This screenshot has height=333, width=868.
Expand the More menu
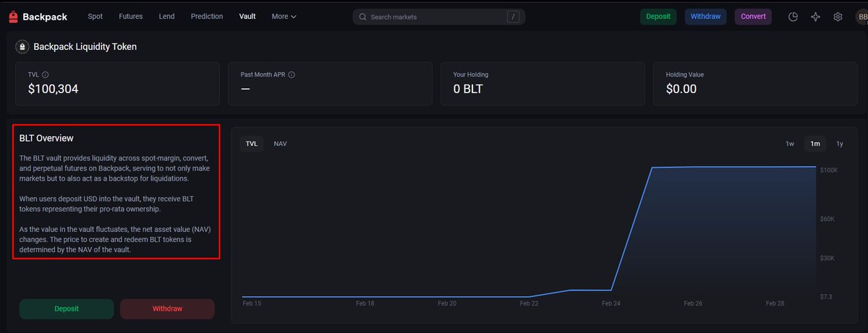[x=284, y=16]
